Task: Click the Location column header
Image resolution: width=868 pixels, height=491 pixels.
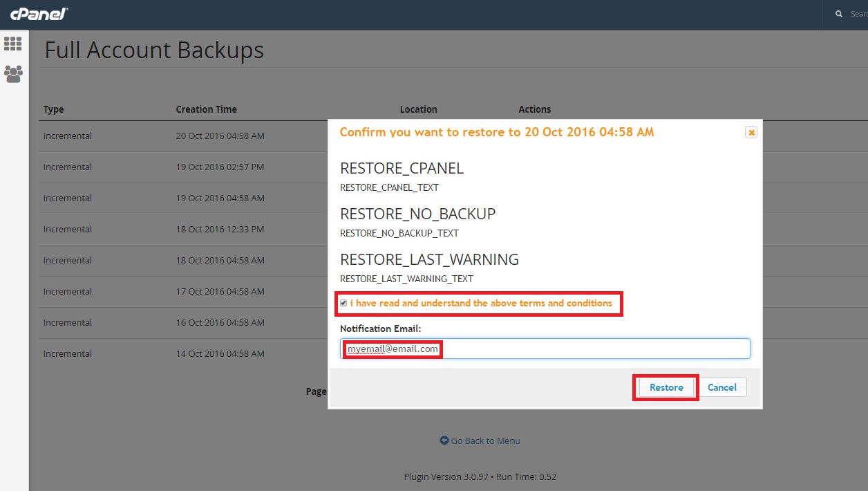Action: tap(418, 109)
